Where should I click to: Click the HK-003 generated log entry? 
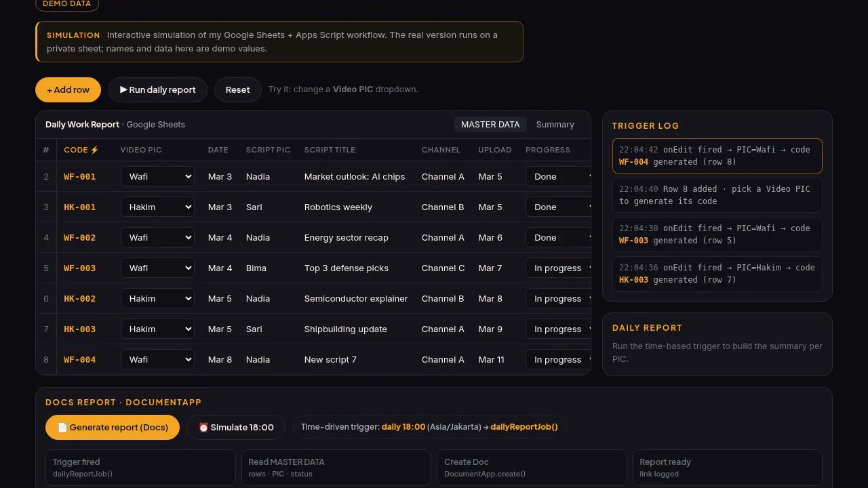[717, 274]
